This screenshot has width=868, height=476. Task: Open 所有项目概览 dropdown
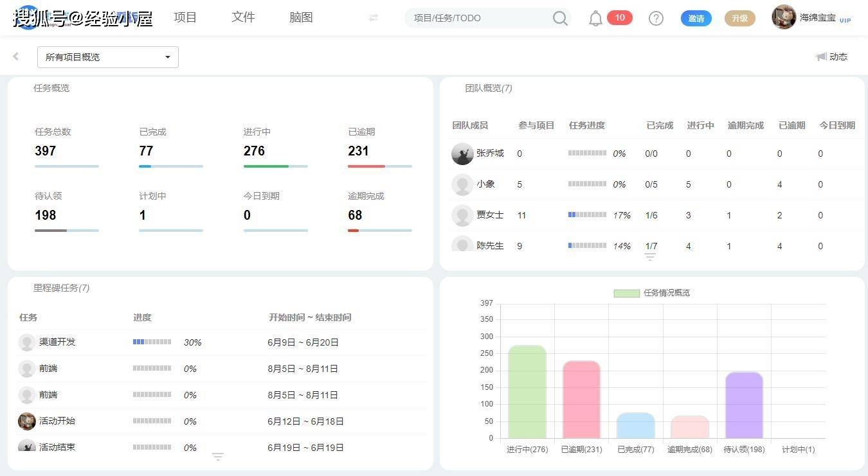point(108,57)
